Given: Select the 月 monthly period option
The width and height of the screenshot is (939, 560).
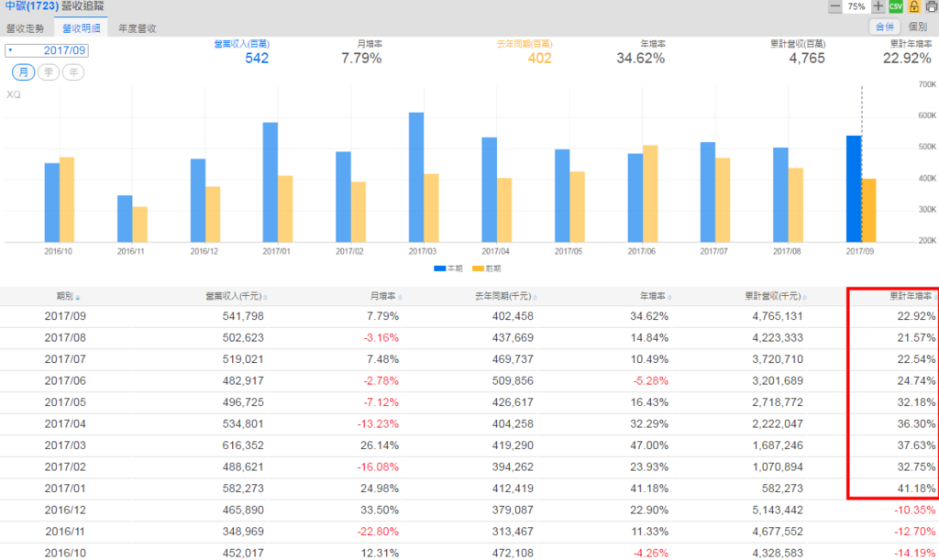Looking at the screenshot, I should 23,72.
